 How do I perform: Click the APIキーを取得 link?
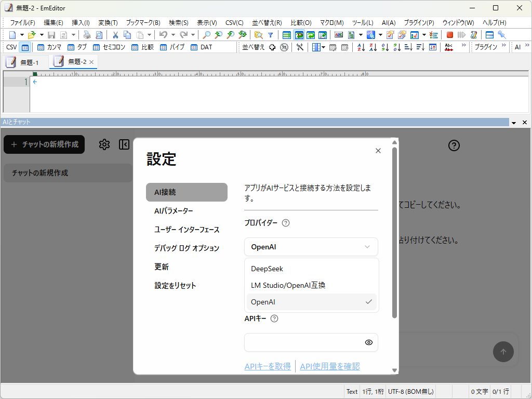coord(267,366)
